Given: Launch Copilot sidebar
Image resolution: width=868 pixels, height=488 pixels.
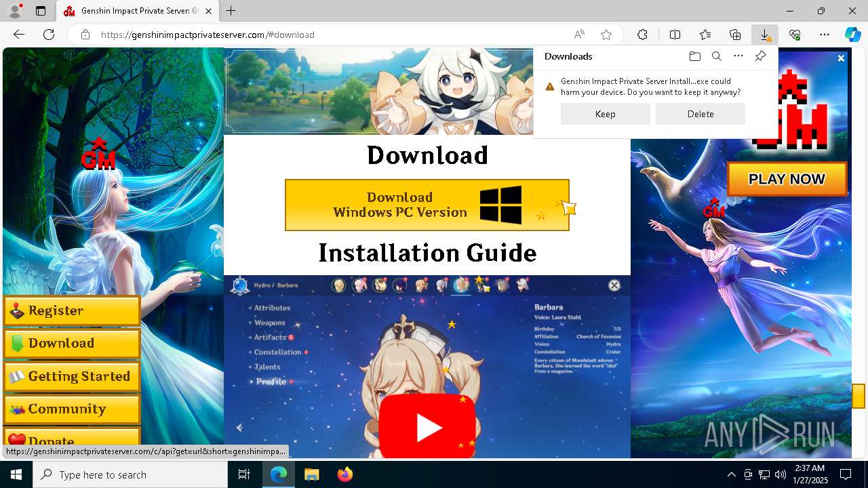Looking at the screenshot, I should pyautogui.click(x=852, y=35).
